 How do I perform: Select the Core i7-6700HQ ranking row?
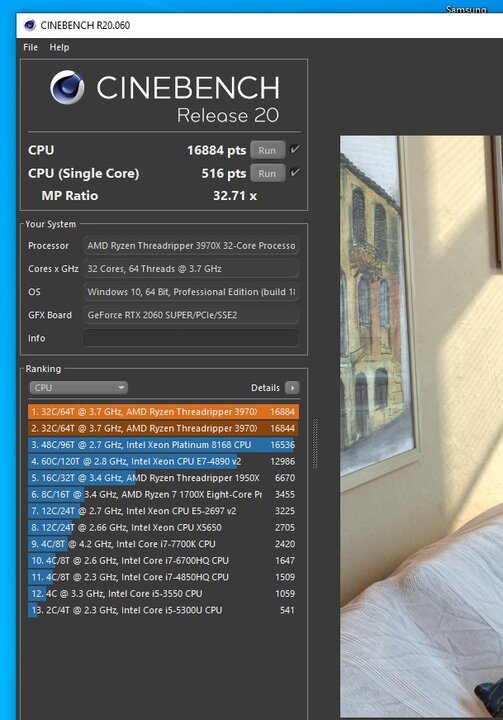[163, 561]
